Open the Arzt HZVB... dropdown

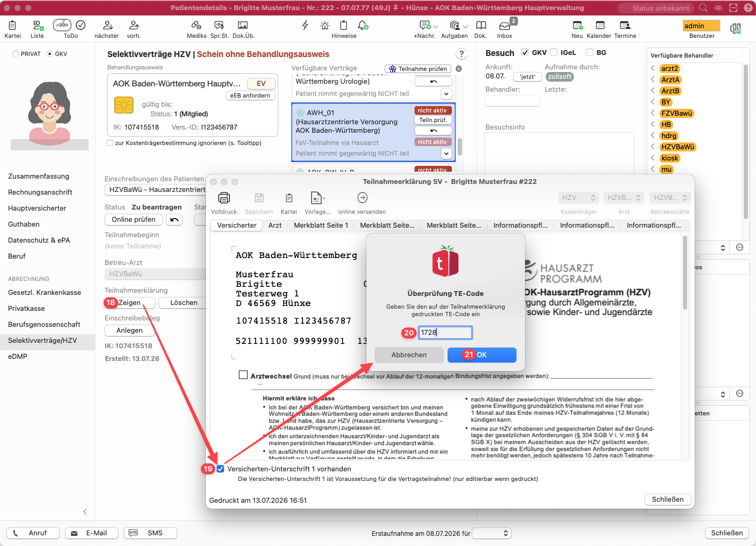624,198
